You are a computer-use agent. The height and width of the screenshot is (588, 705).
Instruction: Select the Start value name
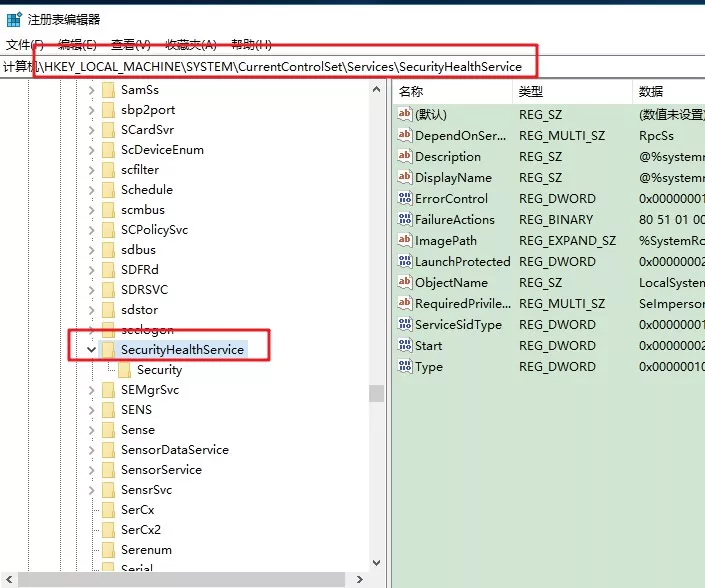(428, 346)
